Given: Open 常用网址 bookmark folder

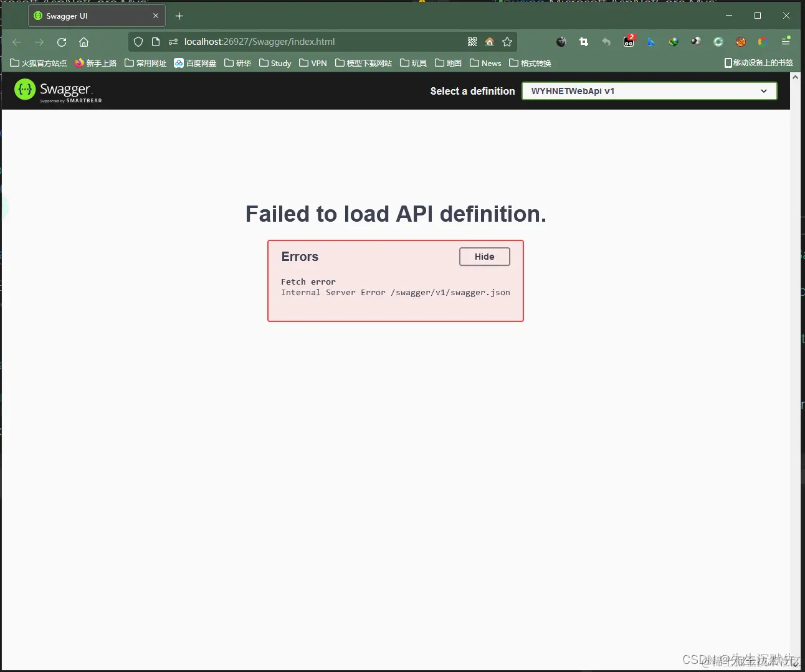Looking at the screenshot, I should pyautogui.click(x=146, y=63).
